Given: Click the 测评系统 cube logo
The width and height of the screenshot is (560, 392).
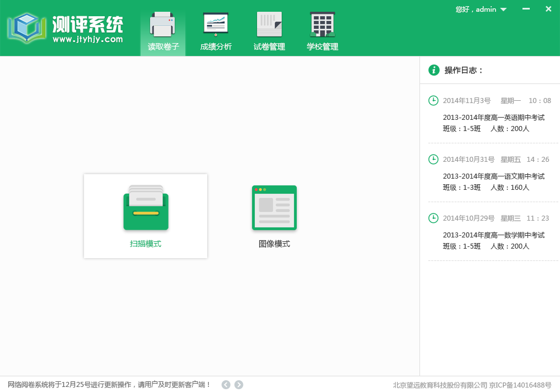Looking at the screenshot, I should point(27,28).
